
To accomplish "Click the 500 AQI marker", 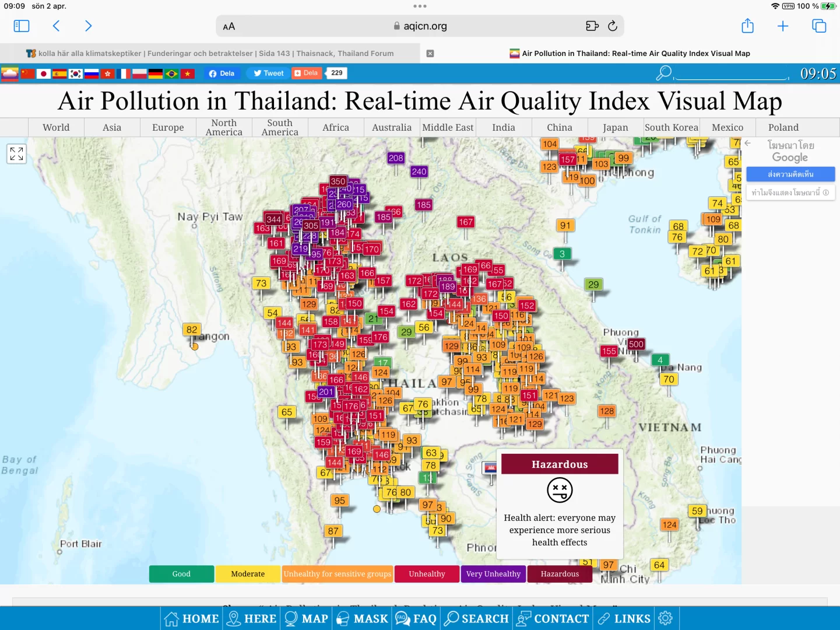I will point(636,344).
